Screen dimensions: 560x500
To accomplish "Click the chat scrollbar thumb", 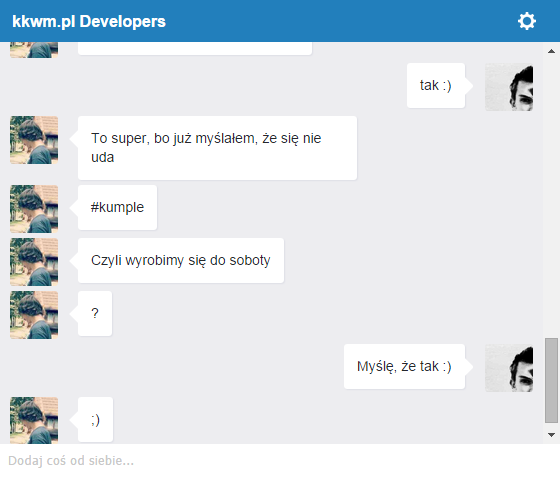I will tap(551, 380).
